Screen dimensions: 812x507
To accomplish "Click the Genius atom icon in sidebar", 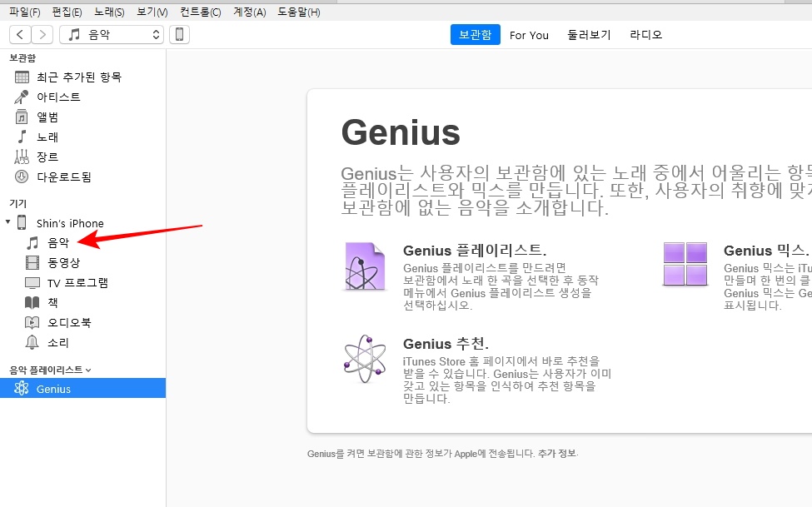I will tap(21, 389).
